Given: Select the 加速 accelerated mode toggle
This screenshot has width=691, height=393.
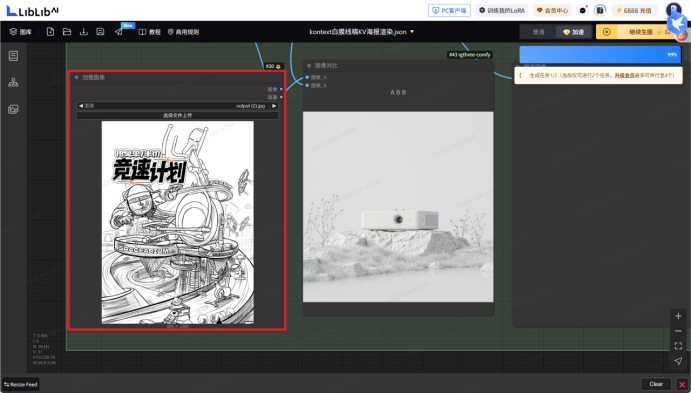Looking at the screenshot, I should (x=573, y=32).
